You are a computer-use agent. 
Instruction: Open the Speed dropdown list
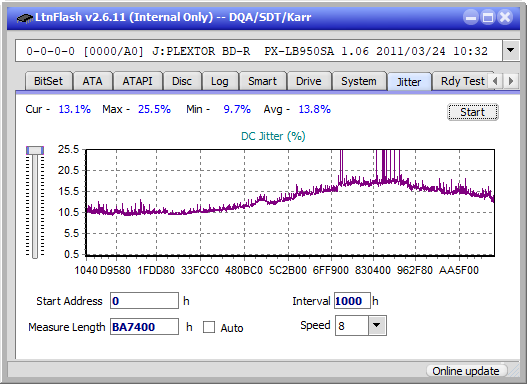pyautogui.click(x=377, y=326)
